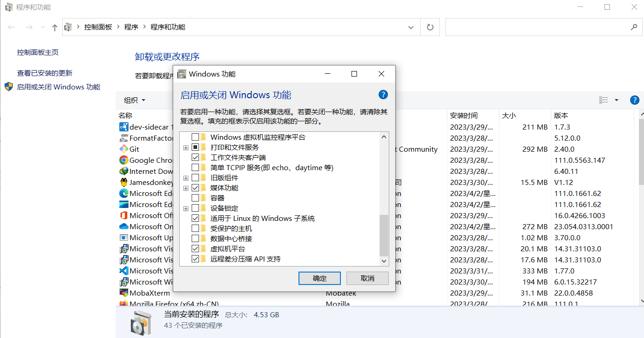Click the Google Chrome icon
Viewport: 644px width, 338px height.
click(x=123, y=160)
